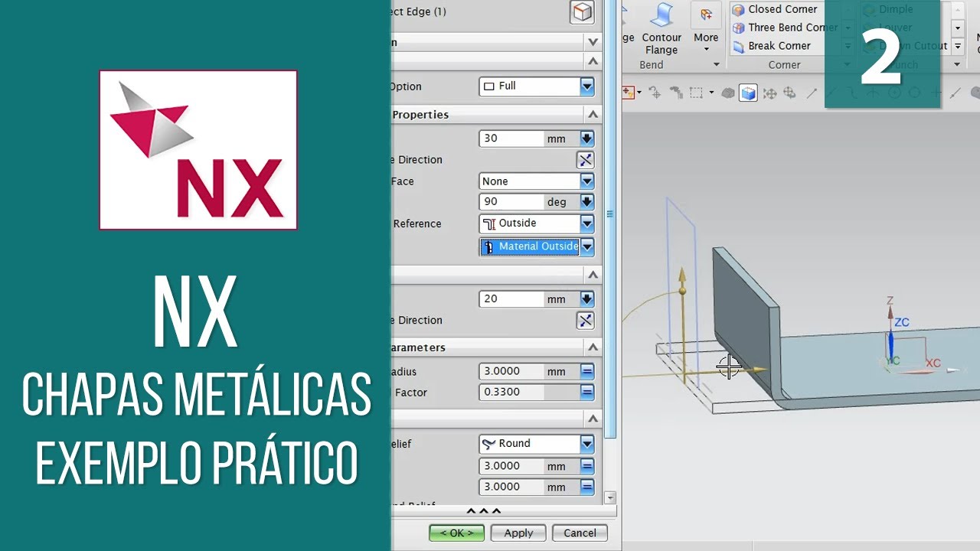Collapse the Properties section
Screen dimensions: 980x551
593,115
